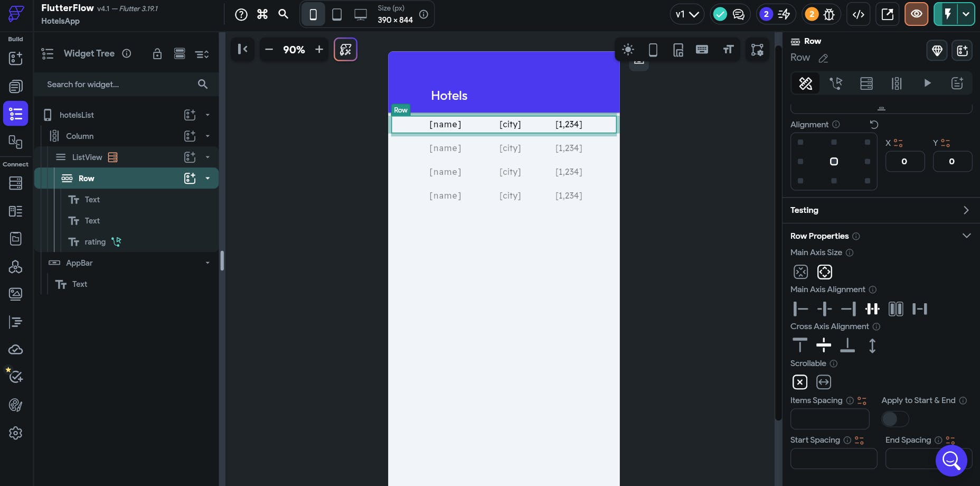Toggle Apply to Start & End switch
Screen dimensions: 980x486
click(895, 419)
